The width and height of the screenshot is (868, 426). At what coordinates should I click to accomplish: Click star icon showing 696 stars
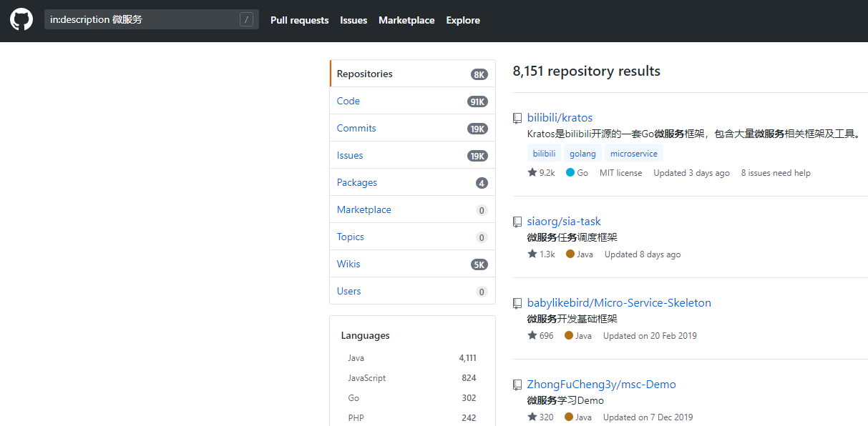[532, 335]
